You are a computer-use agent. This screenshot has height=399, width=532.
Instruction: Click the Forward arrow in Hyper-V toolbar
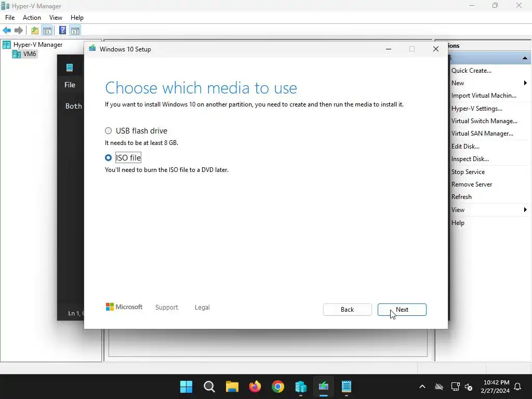(x=19, y=31)
